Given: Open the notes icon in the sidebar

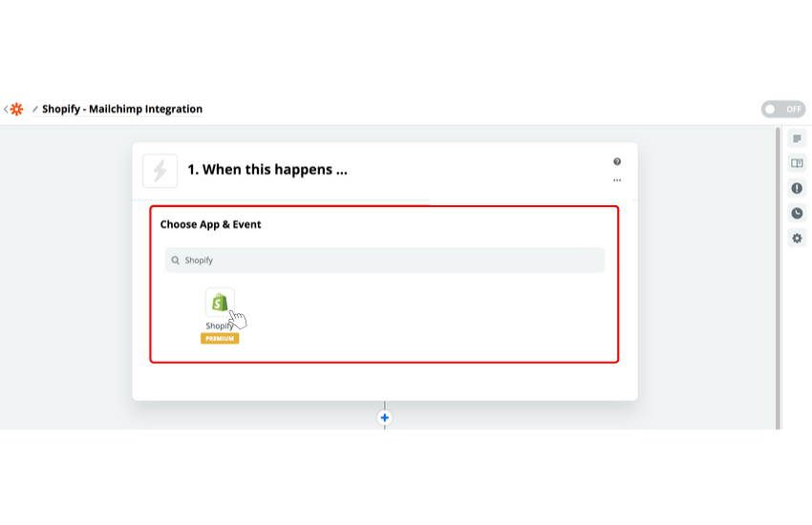Looking at the screenshot, I should click(x=797, y=138).
